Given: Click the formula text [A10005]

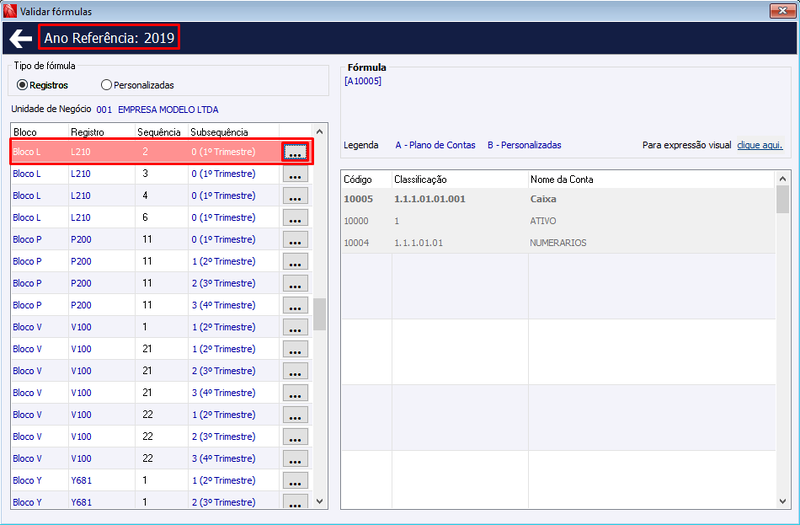Looking at the screenshot, I should pyautogui.click(x=363, y=81).
